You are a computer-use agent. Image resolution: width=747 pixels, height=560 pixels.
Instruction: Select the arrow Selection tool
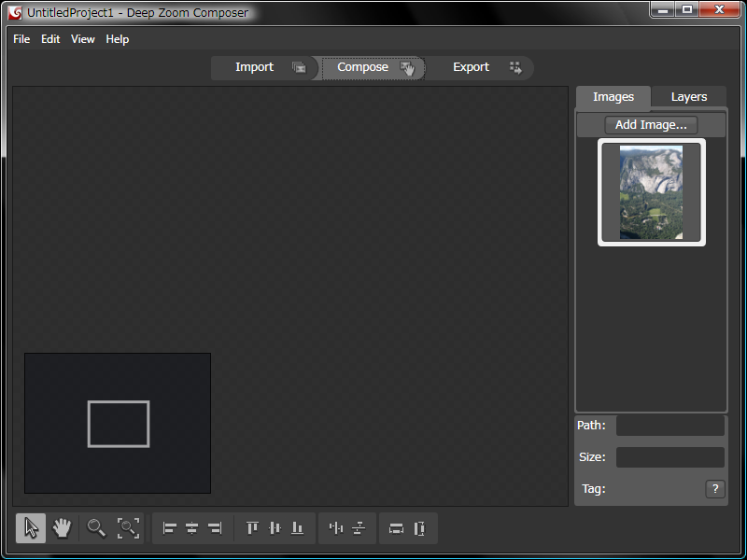(31, 528)
